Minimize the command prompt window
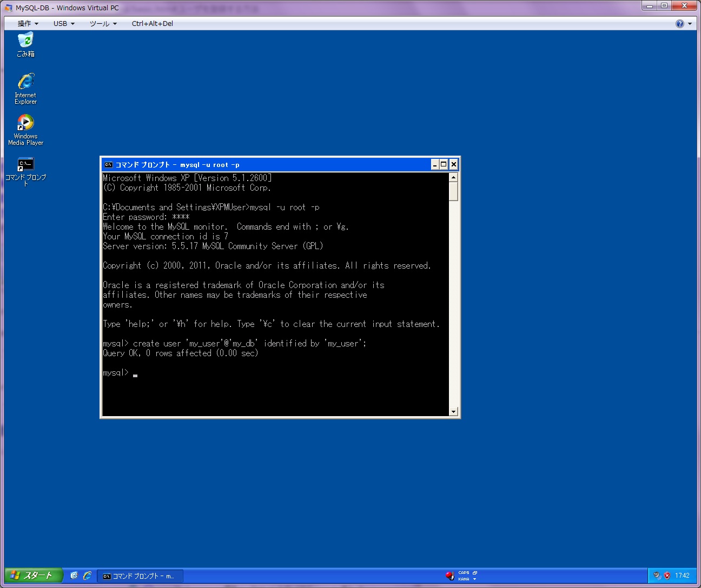Image resolution: width=701 pixels, height=588 pixels. click(435, 164)
